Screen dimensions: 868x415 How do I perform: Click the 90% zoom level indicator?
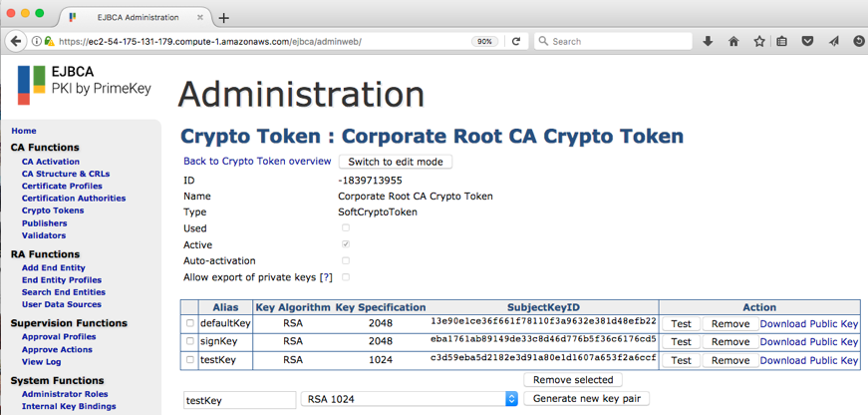tap(484, 41)
